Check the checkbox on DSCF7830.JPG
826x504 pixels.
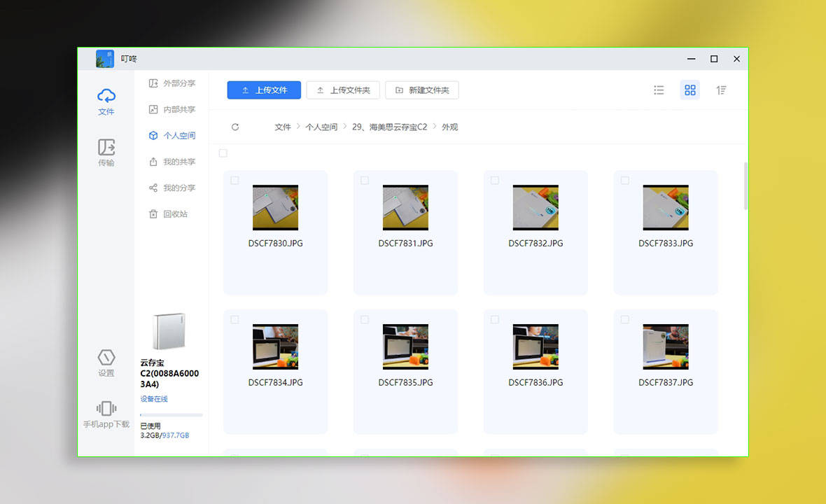coord(234,180)
